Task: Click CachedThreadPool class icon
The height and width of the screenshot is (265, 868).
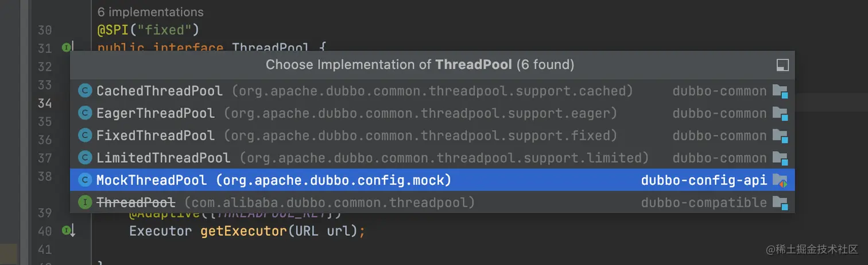Action: pos(85,91)
